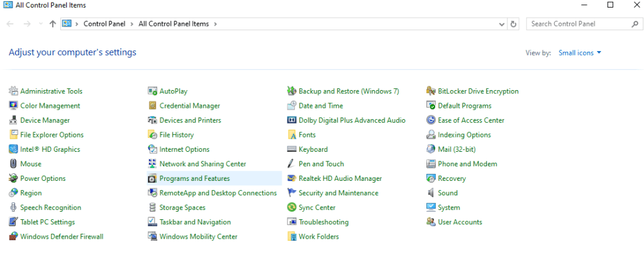This screenshot has height=264, width=644.
Task: Click the Sound speaker icon
Action: [x=431, y=193]
